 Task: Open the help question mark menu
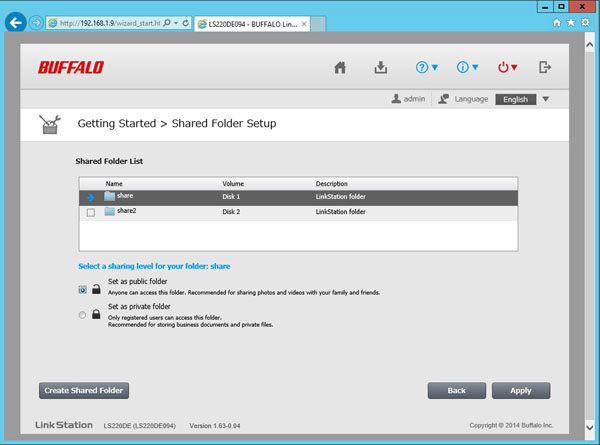[426, 67]
